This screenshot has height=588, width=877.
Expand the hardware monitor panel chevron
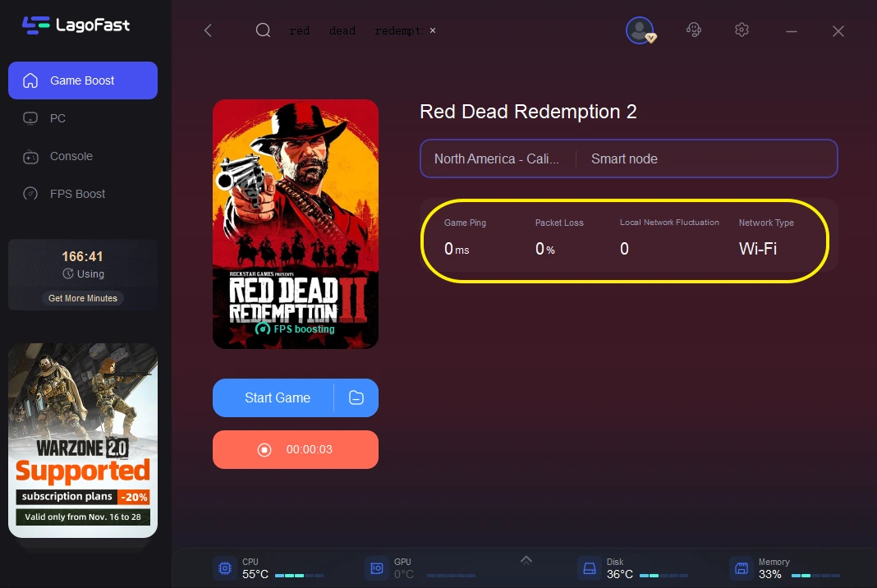coord(526,560)
